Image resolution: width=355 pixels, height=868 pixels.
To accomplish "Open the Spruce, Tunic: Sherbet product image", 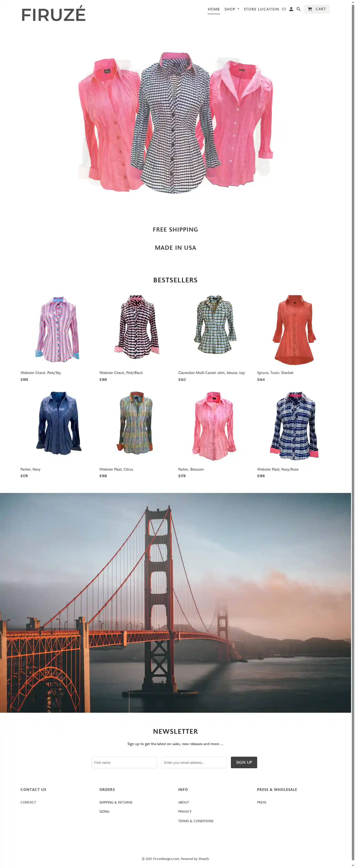I will (294, 330).
